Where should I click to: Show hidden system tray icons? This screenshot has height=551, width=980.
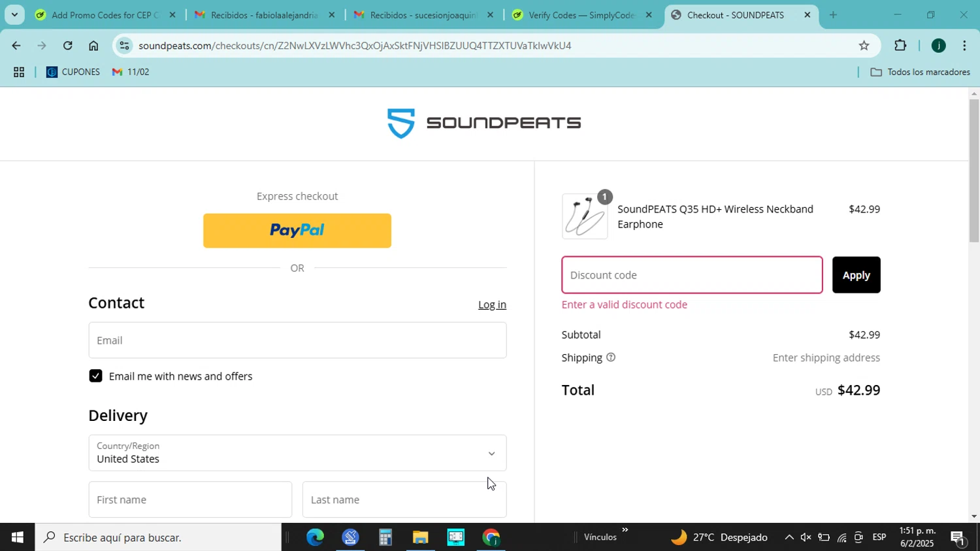pyautogui.click(x=789, y=537)
